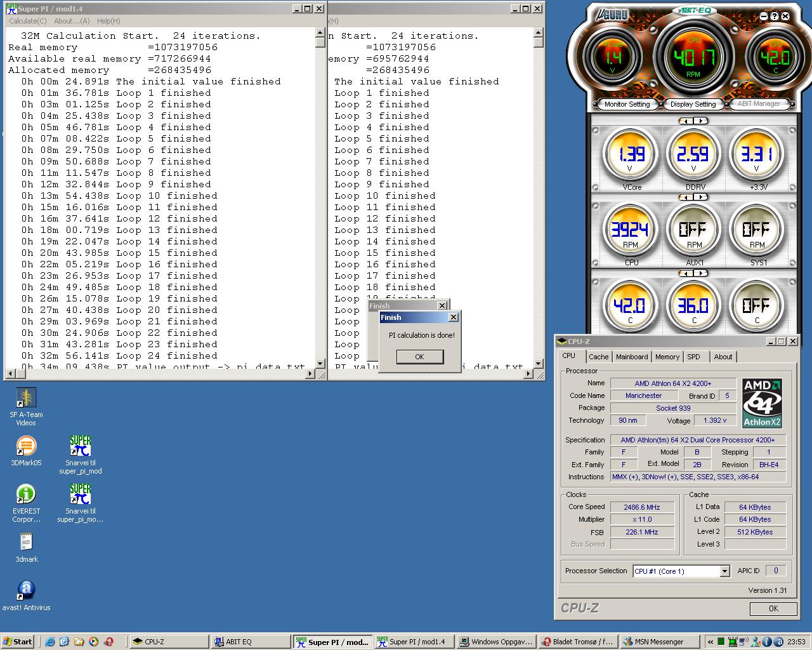Page temperature gauges right with arrow
The width and height of the screenshot is (812, 650).
700,273
